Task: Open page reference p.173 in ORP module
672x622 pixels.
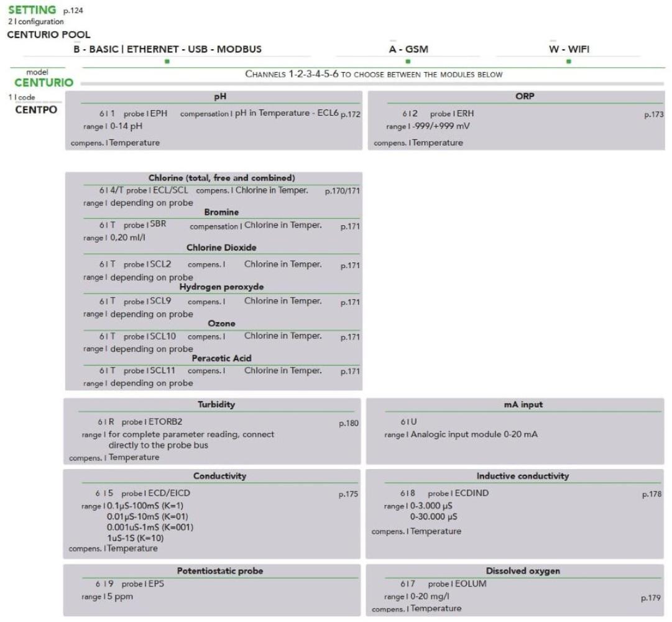Action: pyautogui.click(x=654, y=114)
